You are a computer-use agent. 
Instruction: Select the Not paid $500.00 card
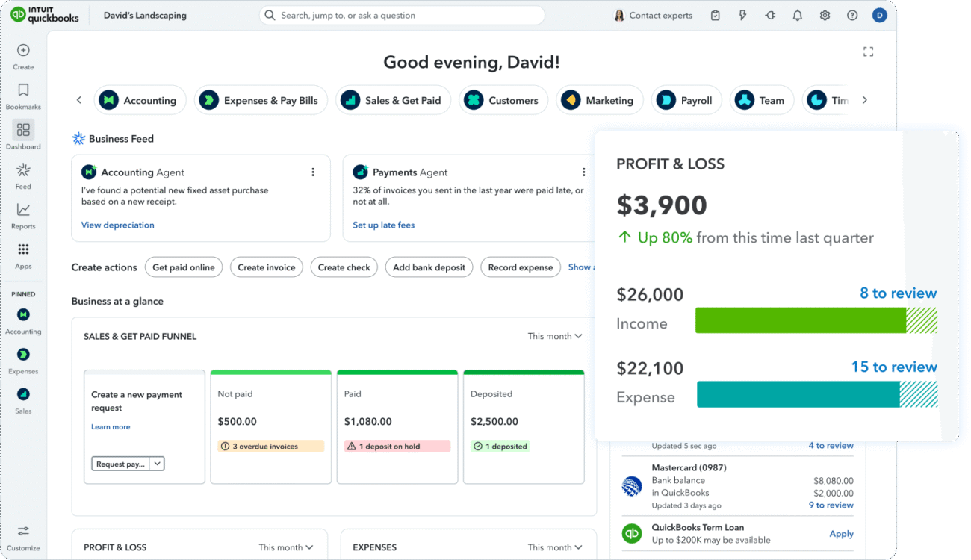[271, 426]
